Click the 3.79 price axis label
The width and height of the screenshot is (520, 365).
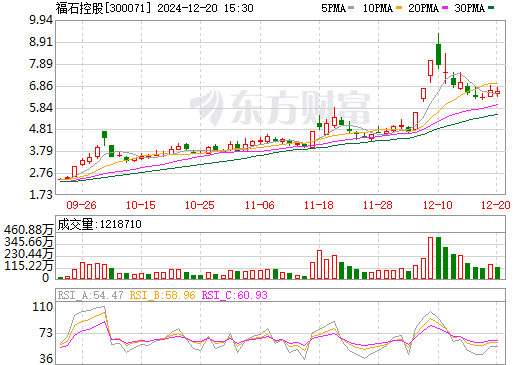coord(41,151)
